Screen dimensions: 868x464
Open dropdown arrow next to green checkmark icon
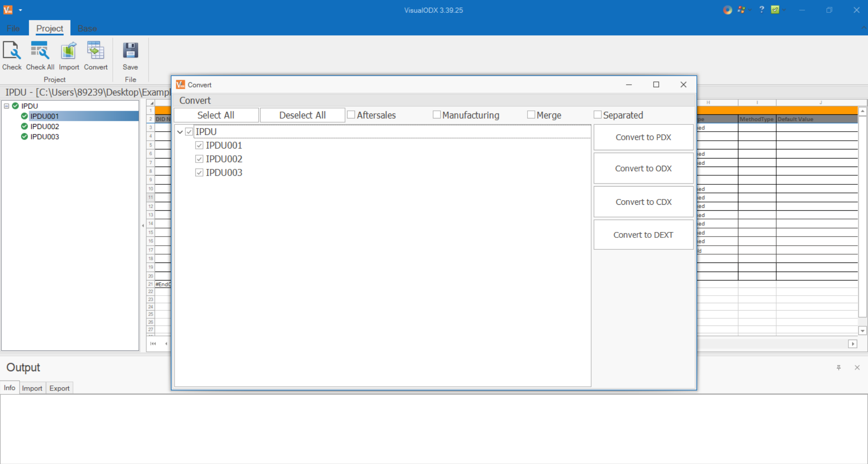(784, 10)
